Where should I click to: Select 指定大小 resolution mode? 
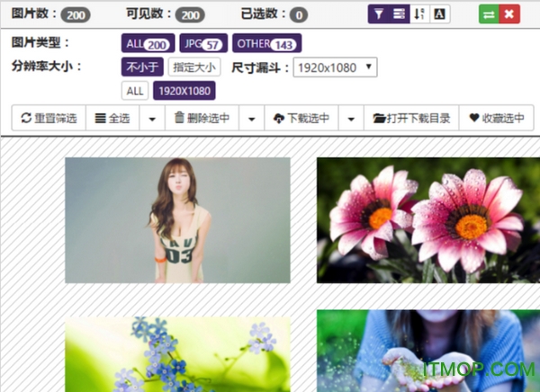point(194,67)
